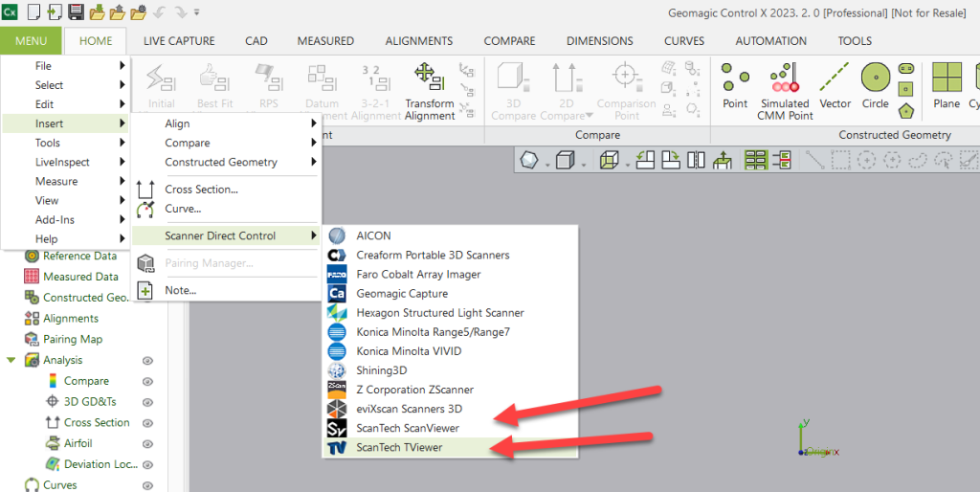Click the Creaform Portable 3D Scanners icon

point(337,255)
